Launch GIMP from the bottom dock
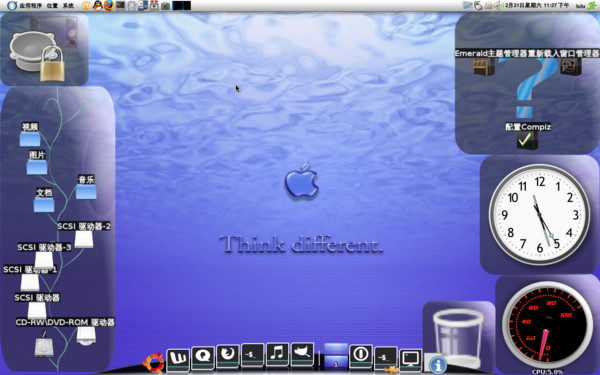Screen dimensions: 600x375 [302, 354]
